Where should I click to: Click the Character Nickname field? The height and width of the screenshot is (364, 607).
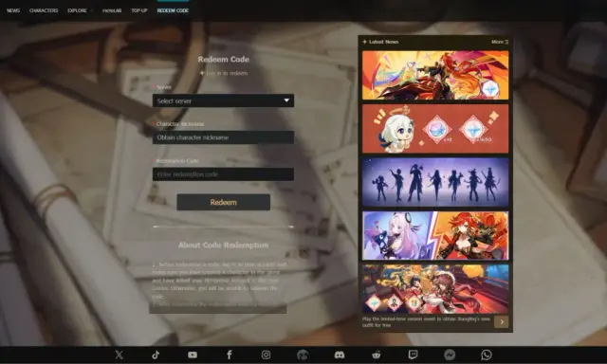pos(223,137)
